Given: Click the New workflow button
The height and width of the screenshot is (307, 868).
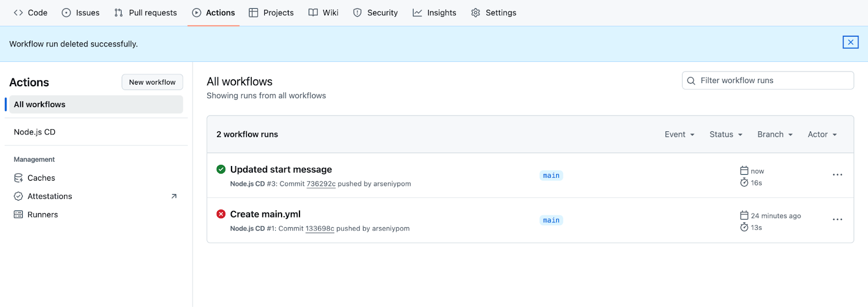Looking at the screenshot, I should tap(152, 82).
